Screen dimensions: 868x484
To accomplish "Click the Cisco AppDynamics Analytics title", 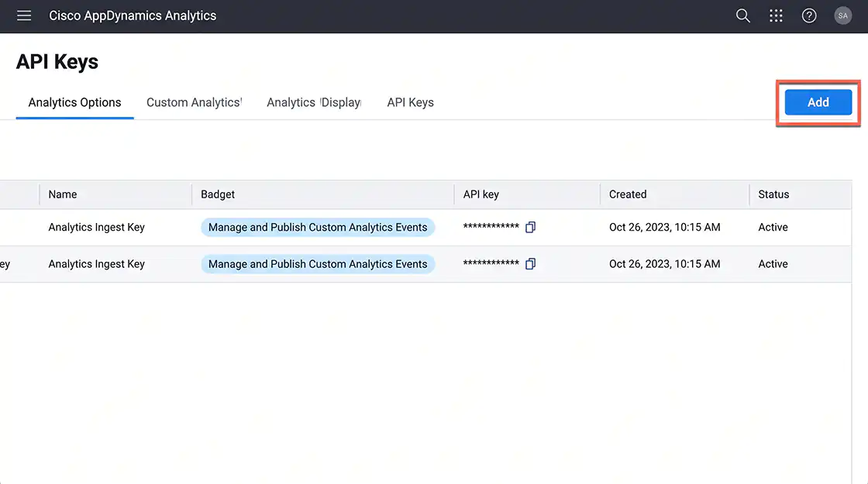I will [x=133, y=15].
